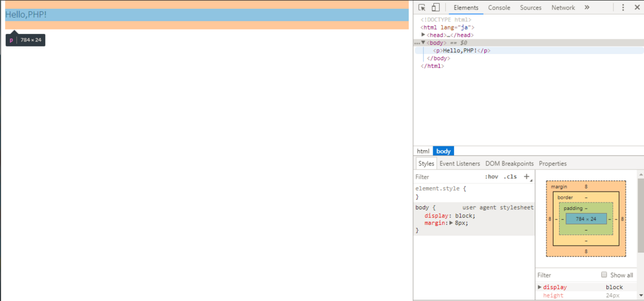Click the padding label in box model
This screenshot has height=301, width=644.
573,208
